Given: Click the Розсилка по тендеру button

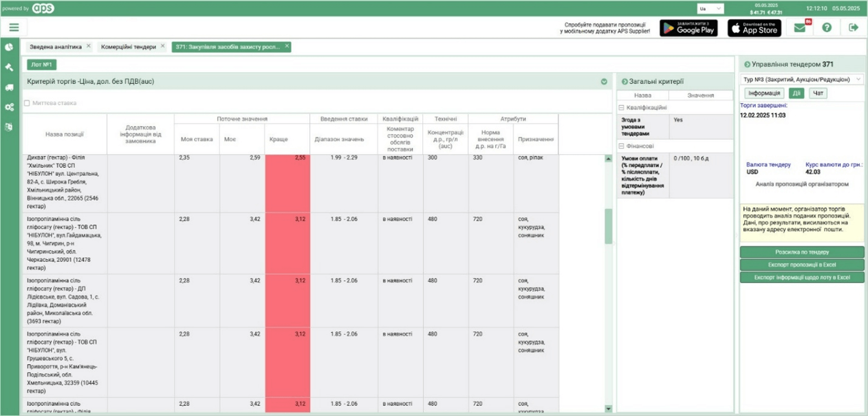Looking at the screenshot, I should coord(802,252).
